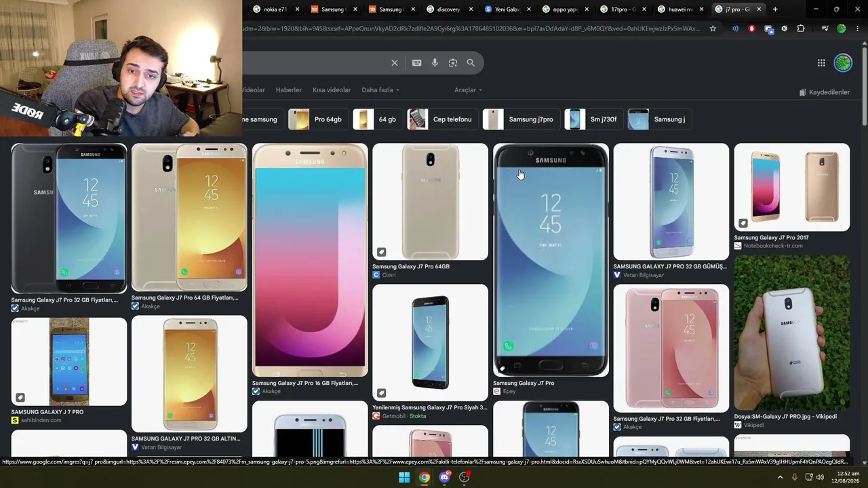The image size is (868, 488).
Task: Search by image using the lens icon
Action: (453, 63)
